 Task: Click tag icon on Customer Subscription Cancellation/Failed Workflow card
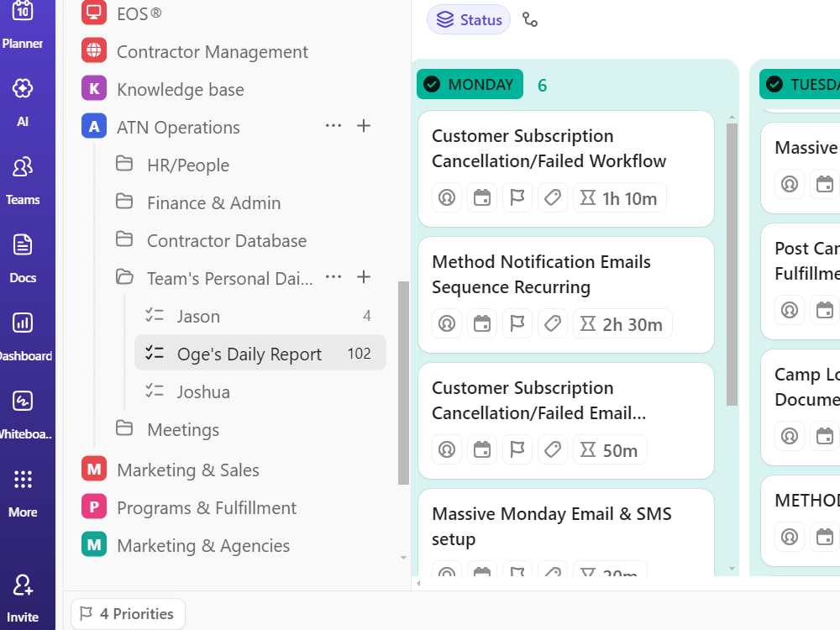click(553, 197)
